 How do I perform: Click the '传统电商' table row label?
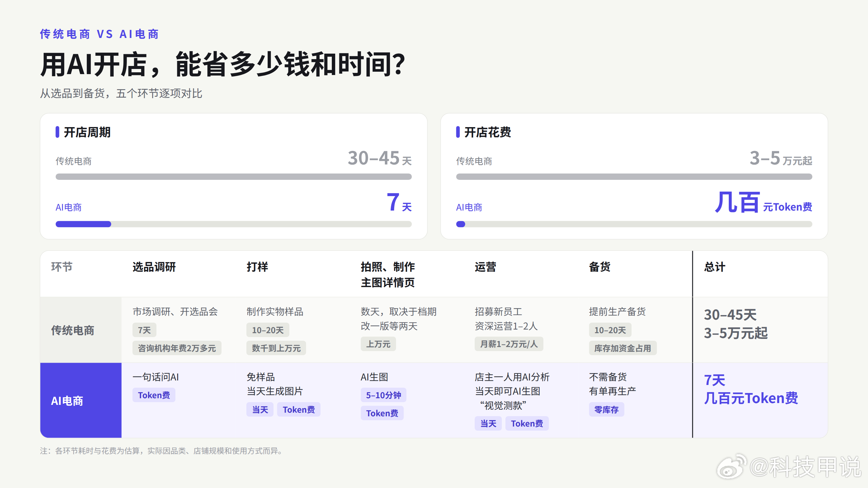(72, 330)
